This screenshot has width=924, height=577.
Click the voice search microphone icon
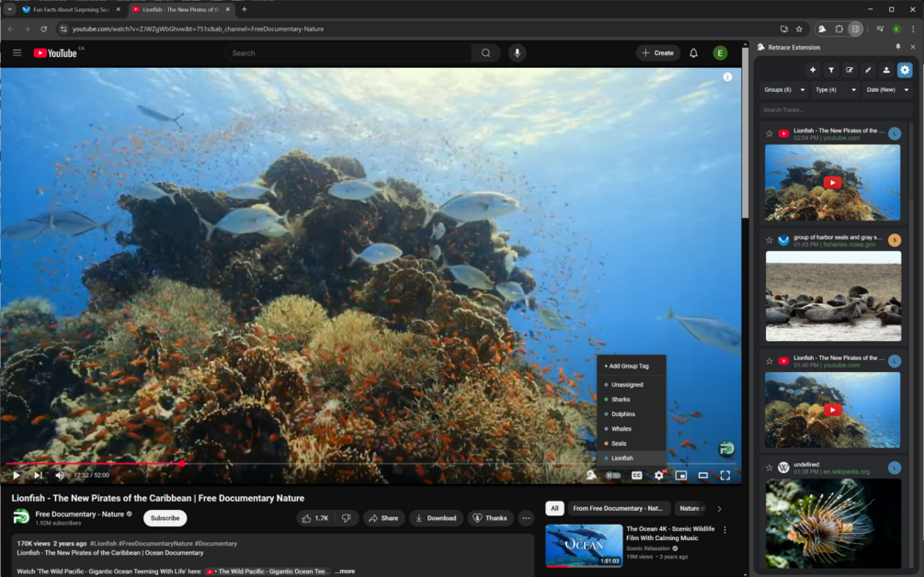517,53
